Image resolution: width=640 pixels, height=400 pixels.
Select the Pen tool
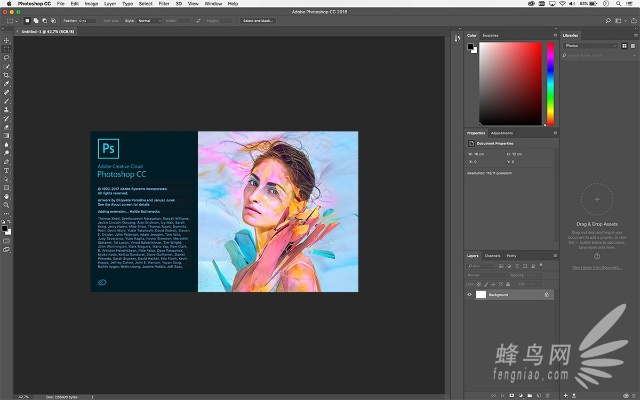(x=6, y=162)
